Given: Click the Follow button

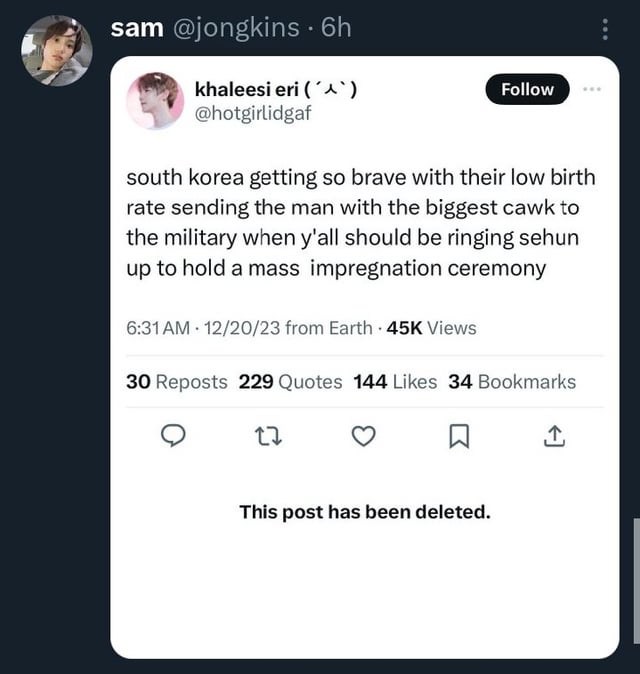Looking at the screenshot, I should tap(527, 89).
